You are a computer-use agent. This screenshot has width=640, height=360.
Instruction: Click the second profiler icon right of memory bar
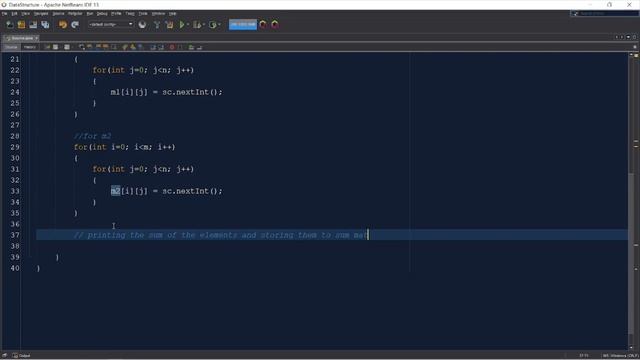[275, 25]
